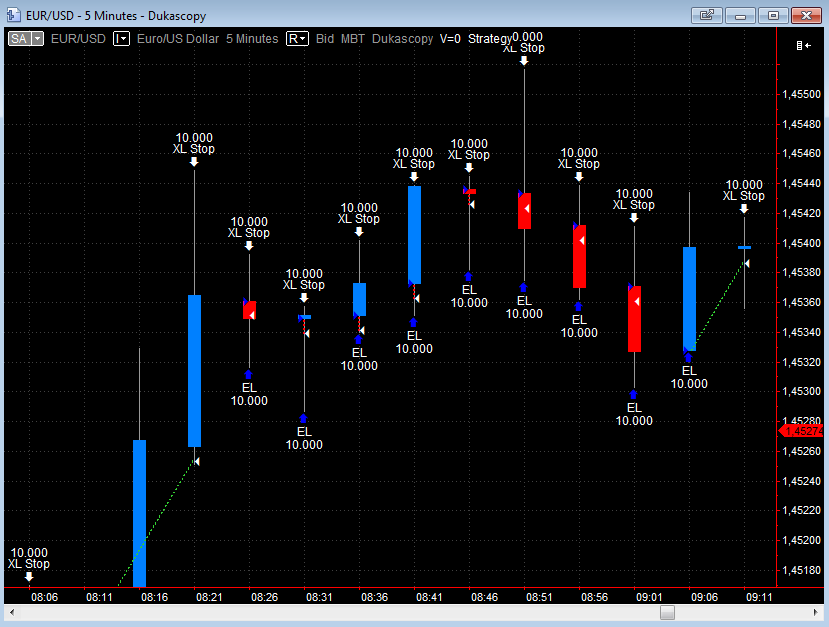This screenshot has width=829, height=627.
Task: Click the 08:06 time axis label
Action: (x=44, y=597)
